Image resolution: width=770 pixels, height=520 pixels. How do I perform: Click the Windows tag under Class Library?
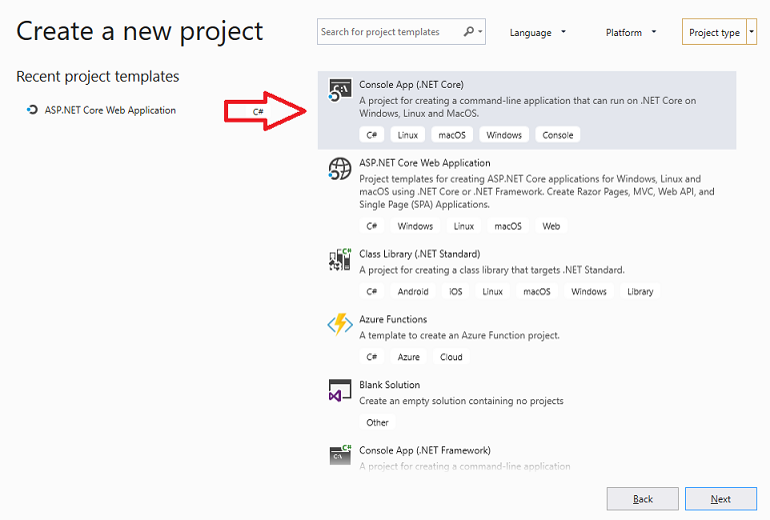[589, 292]
